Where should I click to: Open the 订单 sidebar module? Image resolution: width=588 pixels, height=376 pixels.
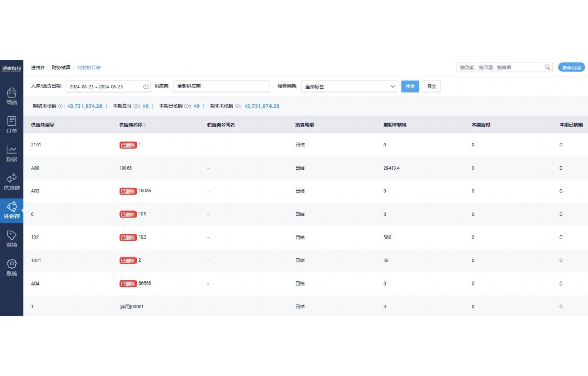tap(12, 125)
